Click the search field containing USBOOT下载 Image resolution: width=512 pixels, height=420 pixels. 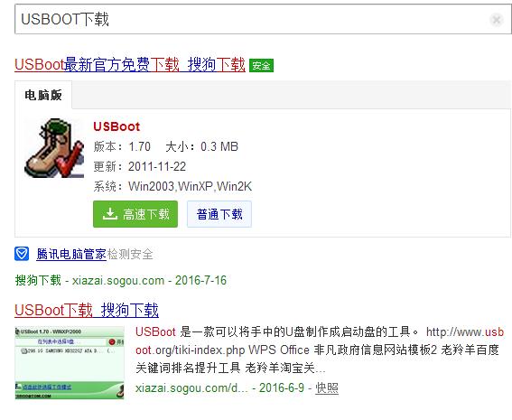pos(263,19)
